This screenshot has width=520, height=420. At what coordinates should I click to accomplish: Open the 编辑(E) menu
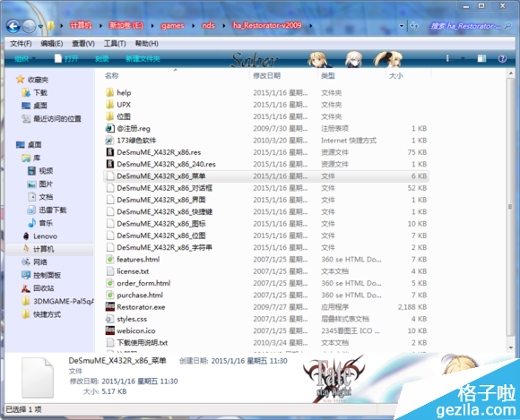pyautogui.click(x=52, y=43)
